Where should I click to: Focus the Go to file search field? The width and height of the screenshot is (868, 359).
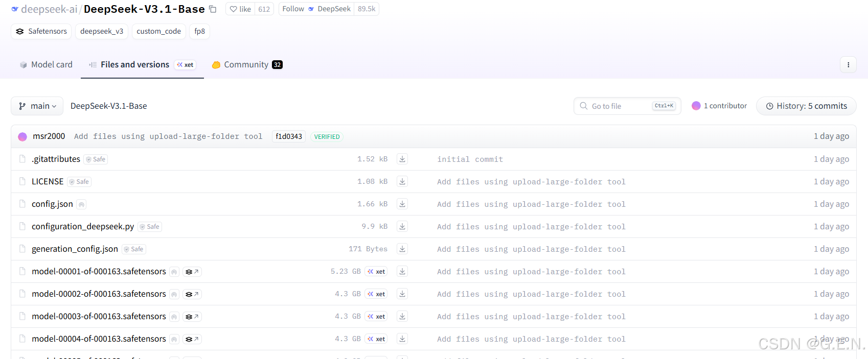627,106
